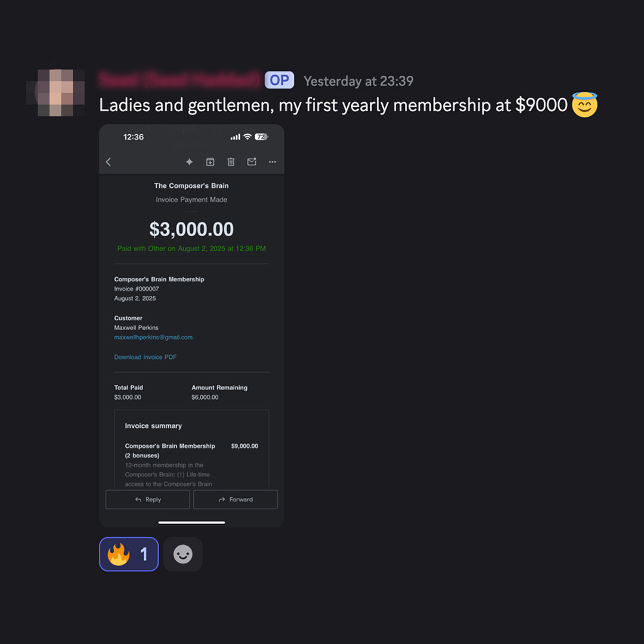The image size is (644, 644).
Task: Click the archive email icon
Action: (210, 162)
